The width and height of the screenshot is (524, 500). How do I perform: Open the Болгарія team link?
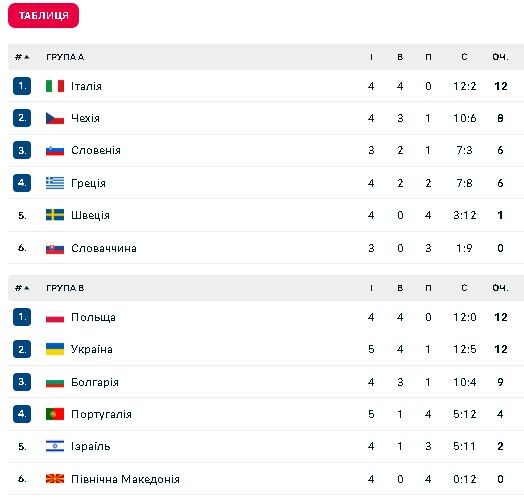pos(95,382)
